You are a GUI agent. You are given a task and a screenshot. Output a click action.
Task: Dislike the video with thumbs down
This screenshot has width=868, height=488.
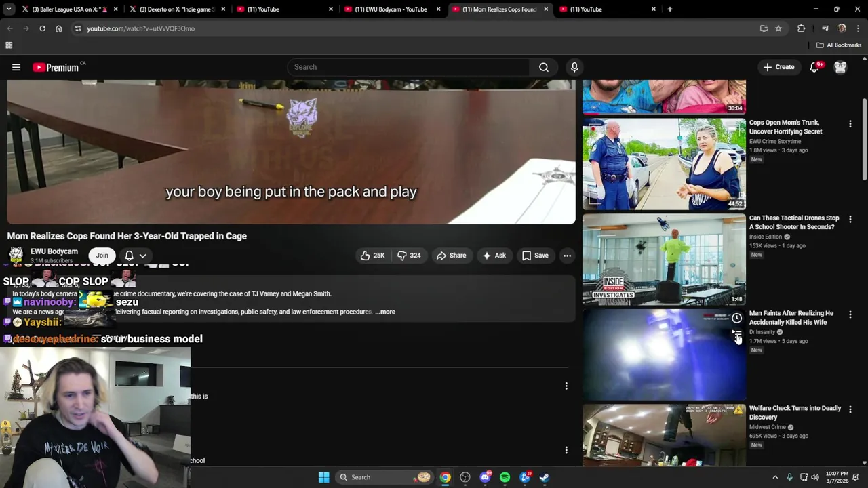[x=409, y=256]
